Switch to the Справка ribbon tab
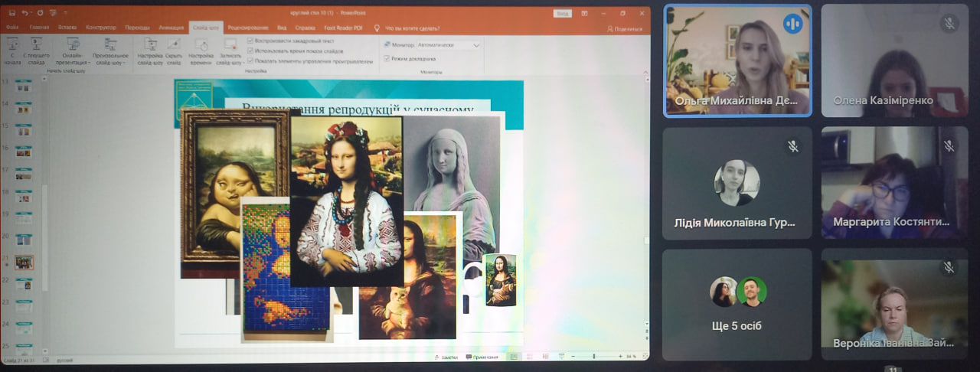The width and height of the screenshot is (980, 372). pyautogui.click(x=305, y=28)
